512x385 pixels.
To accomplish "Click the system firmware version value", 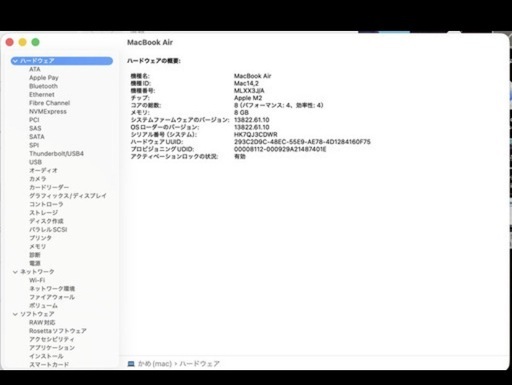I will coord(252,120).
